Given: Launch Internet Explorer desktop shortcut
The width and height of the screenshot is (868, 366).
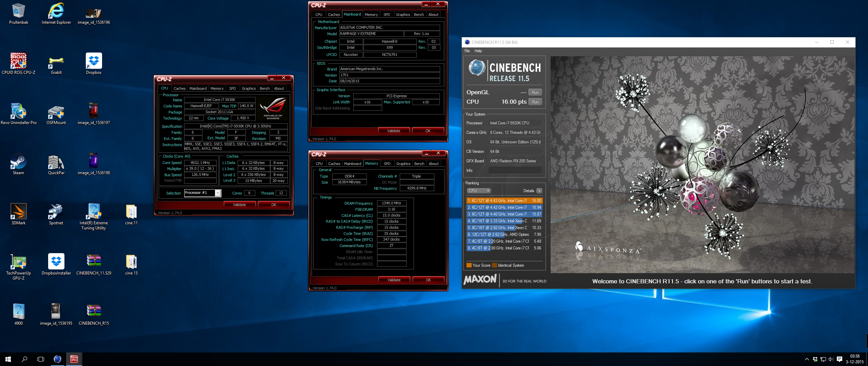Looking at the screenshot, I should [x=56, y=14].
